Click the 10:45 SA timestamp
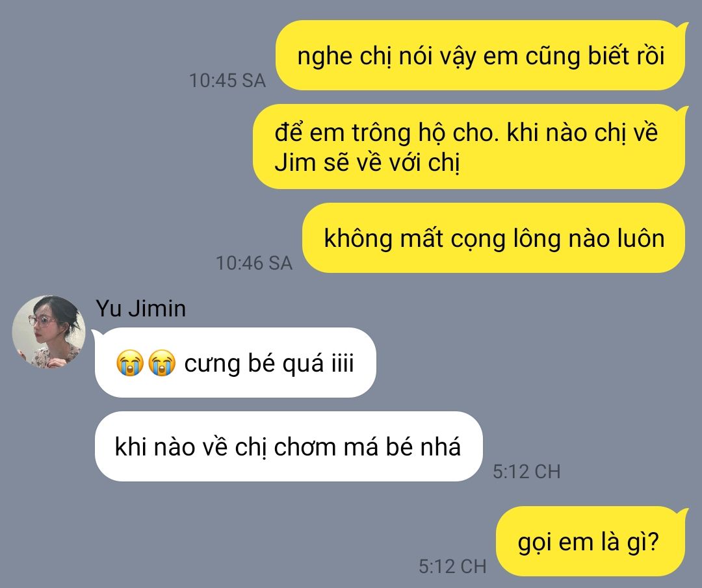 tap(227, 81)
